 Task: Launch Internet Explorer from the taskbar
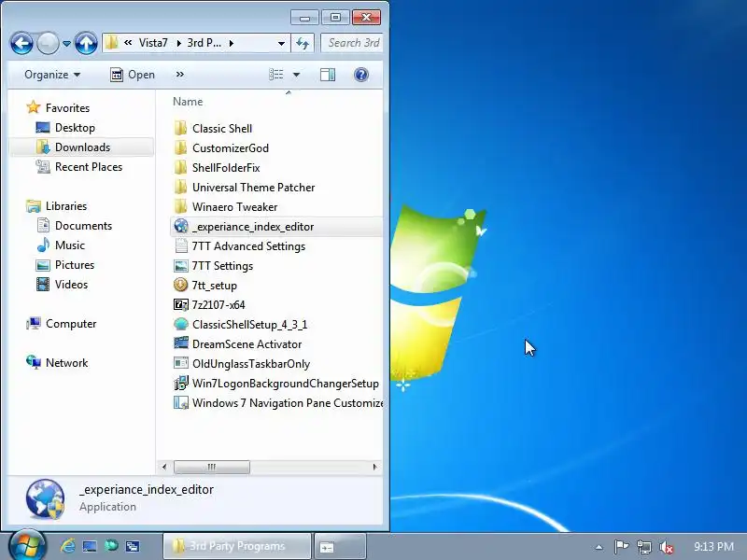click(x=67, y=546)
